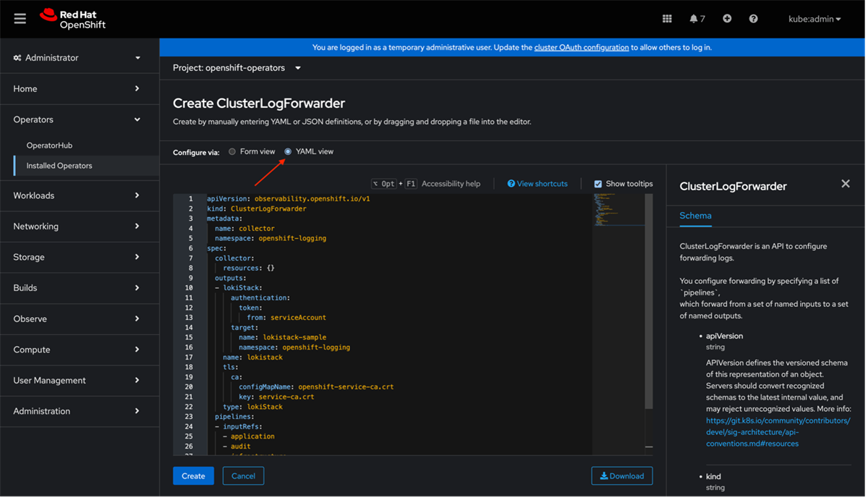Download the YAML file

[x=622, y=476]
